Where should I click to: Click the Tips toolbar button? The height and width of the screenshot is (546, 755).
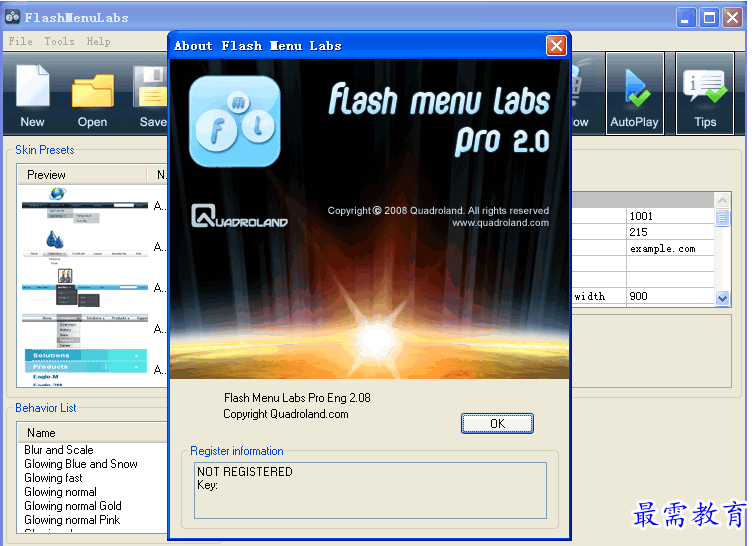(x=705, y=93)
